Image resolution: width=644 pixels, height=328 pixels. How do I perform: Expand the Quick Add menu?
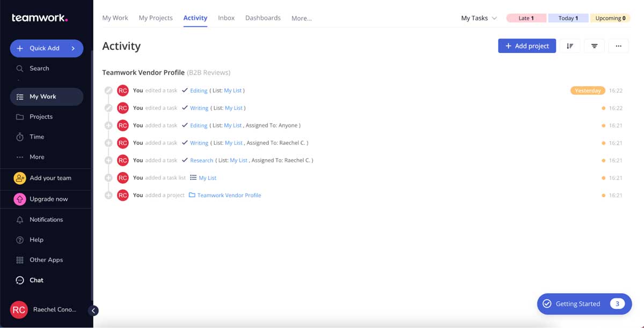(x=46, y=48)
